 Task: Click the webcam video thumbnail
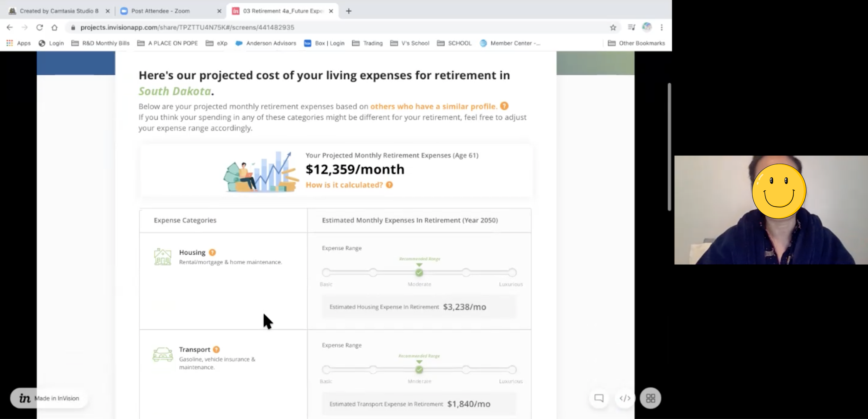point(771,210)
